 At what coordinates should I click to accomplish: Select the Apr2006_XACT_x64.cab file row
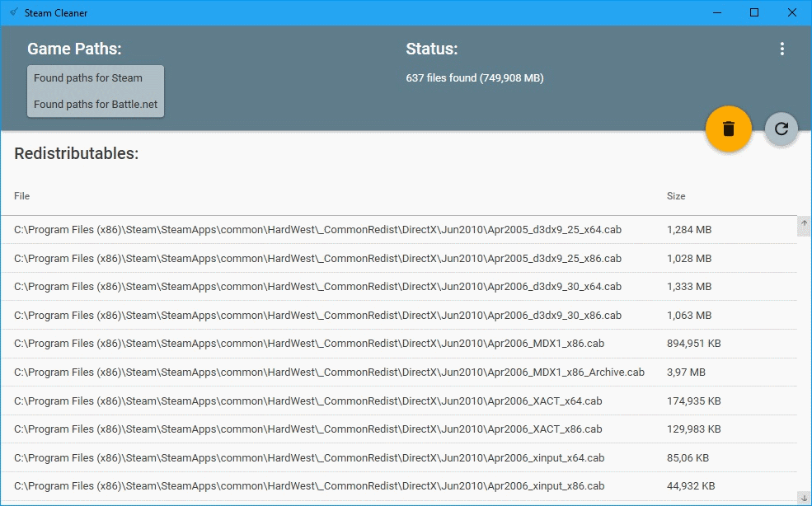coord(330,401)
